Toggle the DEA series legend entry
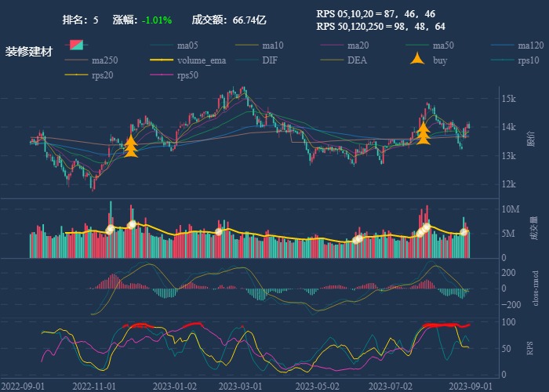The height and width of the screenshot is (392, 549). pos(357,60)
